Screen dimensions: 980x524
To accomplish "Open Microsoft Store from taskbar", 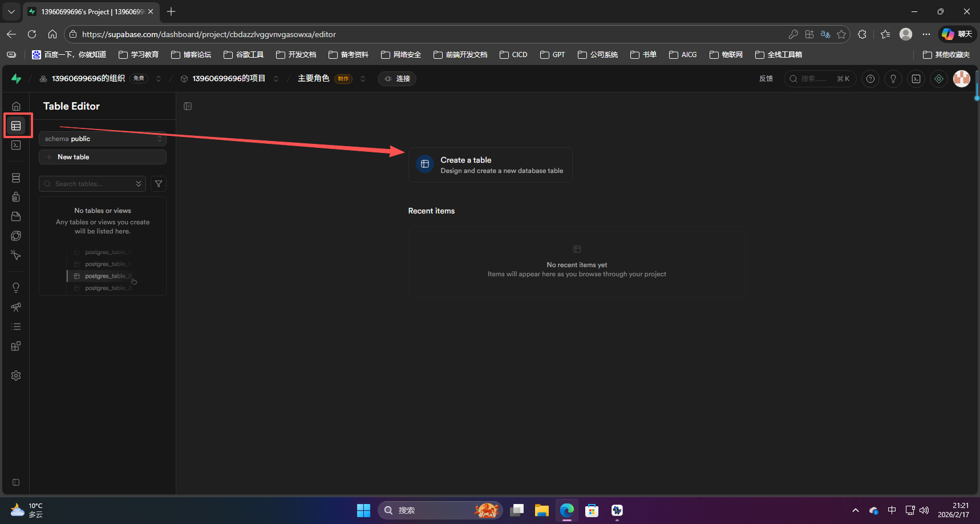I will click(592, 510).
